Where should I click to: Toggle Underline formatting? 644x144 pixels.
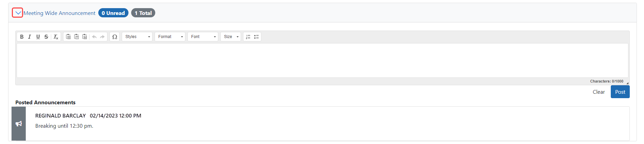tap(38, 37)
